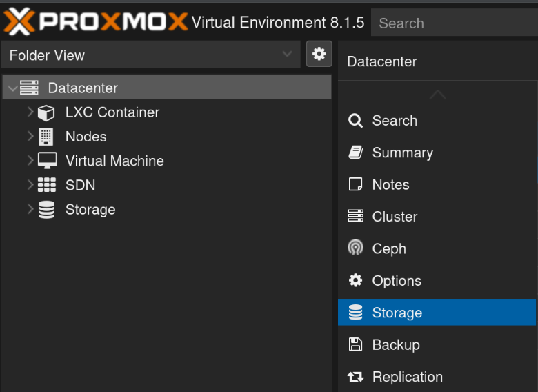Screen dimensions: 538x392
Task: Click the Proxmox logo
Action: [95, 22]
